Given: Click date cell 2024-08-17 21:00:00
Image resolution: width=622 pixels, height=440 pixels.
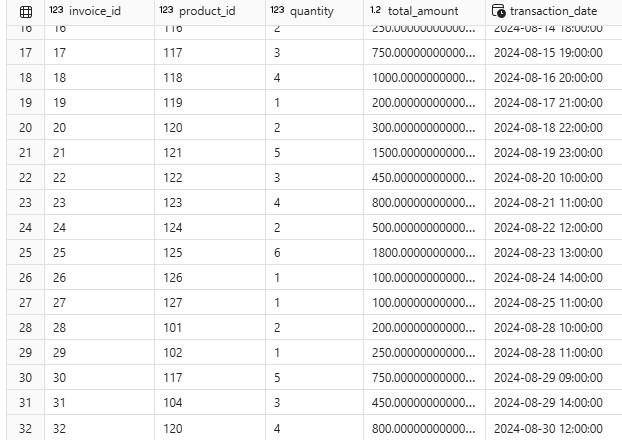Looking at the screenshot, I should coord(554,102).
